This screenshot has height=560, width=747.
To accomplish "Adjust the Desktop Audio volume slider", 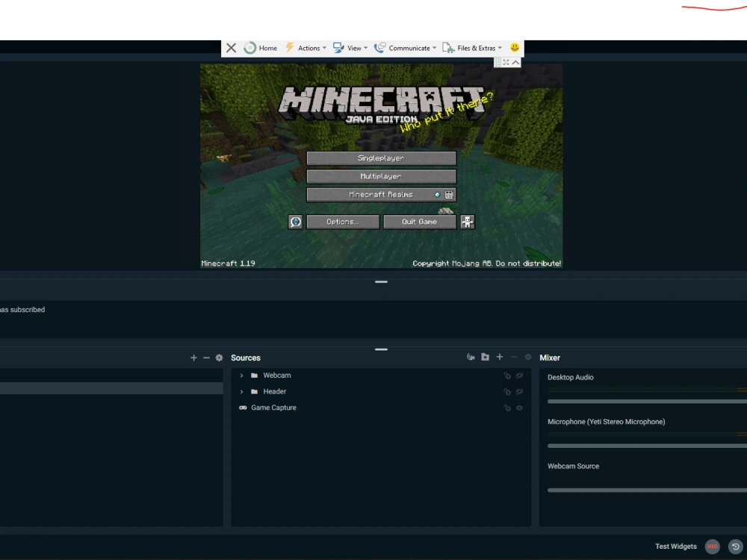I will [647, 402].
